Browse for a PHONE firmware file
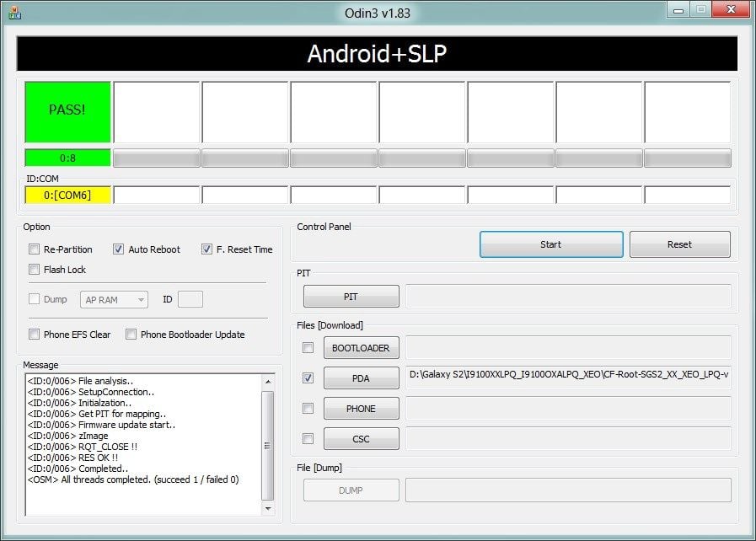756x541 pixels. coord(361,408)
